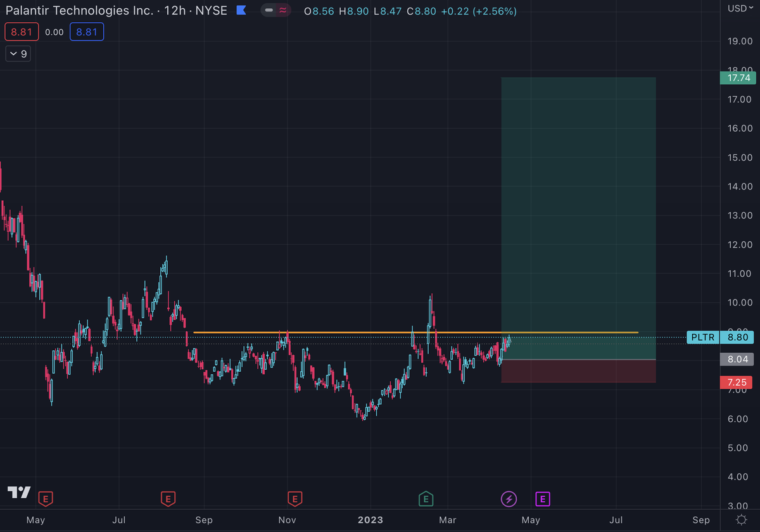Click the Sep 2022 label on time axis
Viewport: 760px width, 532px height.
point(203,520)
